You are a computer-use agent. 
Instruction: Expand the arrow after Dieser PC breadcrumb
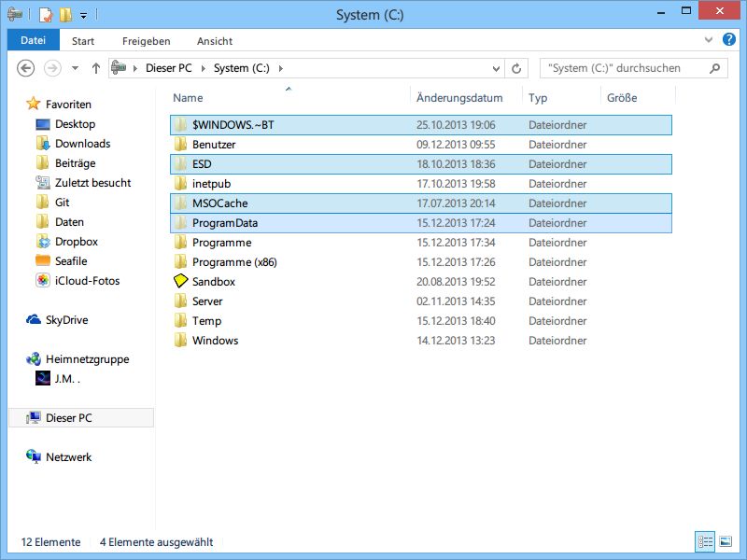point(203,68)
